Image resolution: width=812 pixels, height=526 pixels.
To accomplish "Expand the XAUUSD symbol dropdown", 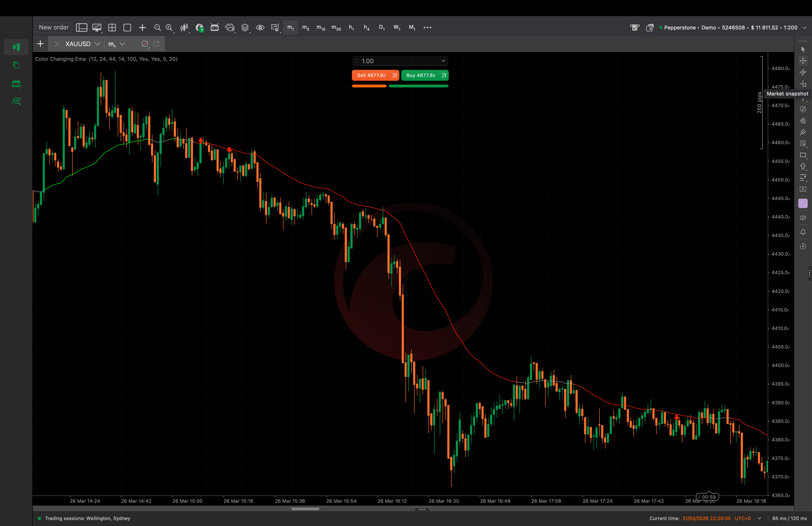I will (x=97, y=44).
